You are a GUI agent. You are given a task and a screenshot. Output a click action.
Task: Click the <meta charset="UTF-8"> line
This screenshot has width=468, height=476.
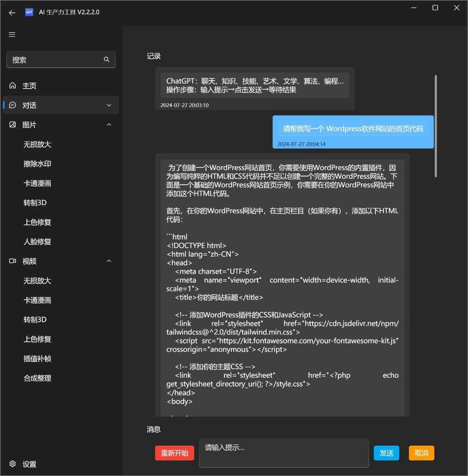click(x=216, y=271)
